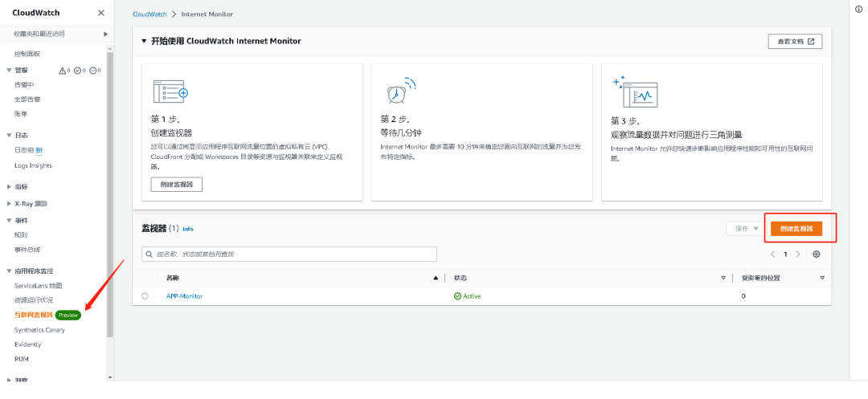Sort by the 受影响的位置 column arrow
The height and width of the screenshot is (399, 868).
pyautogui.click(x=822, y=278)
